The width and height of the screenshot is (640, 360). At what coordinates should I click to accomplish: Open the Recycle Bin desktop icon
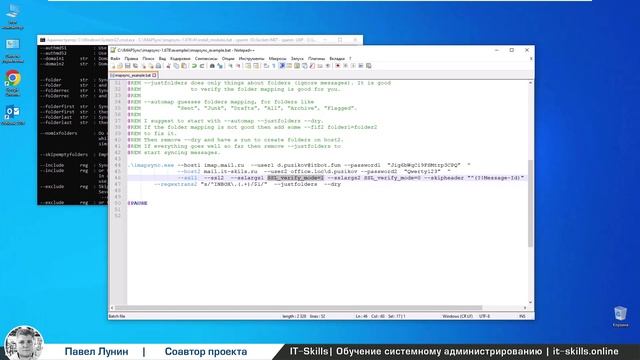point(620,317)
